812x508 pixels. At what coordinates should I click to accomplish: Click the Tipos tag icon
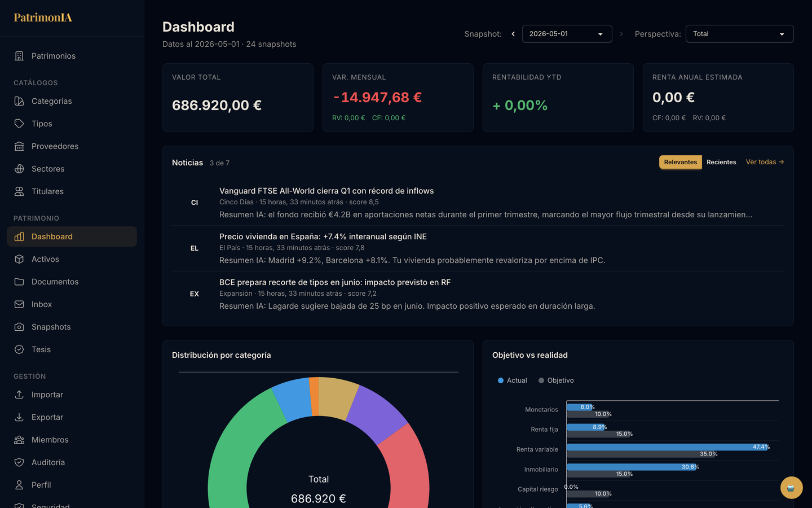point(19,124)
